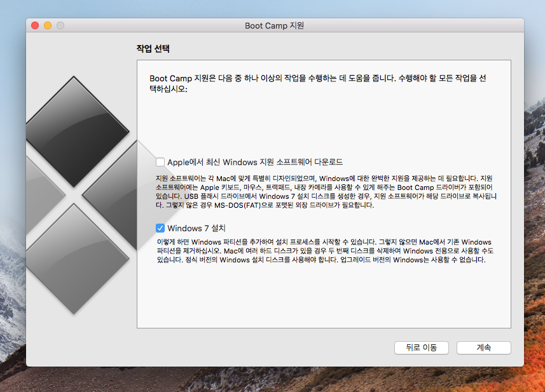Go back with the 뒤로 이동 button

[x=421, y=348]
